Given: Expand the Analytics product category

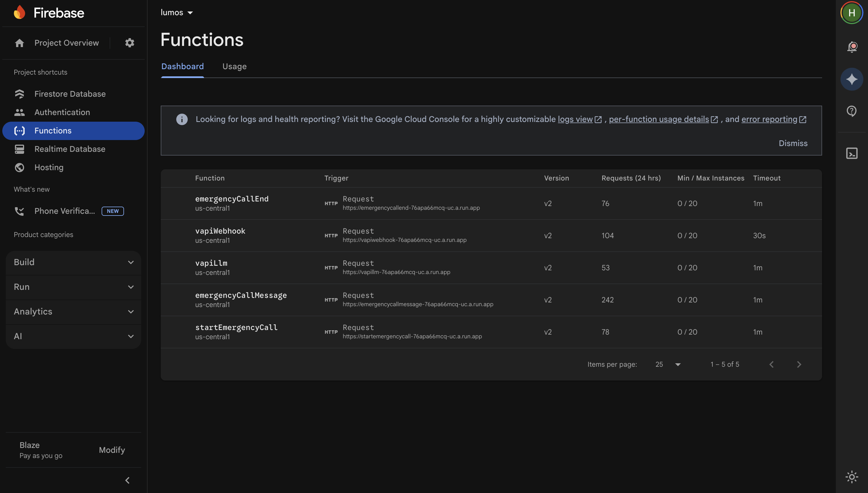Looking at the screenshot, I should point(73,312).
